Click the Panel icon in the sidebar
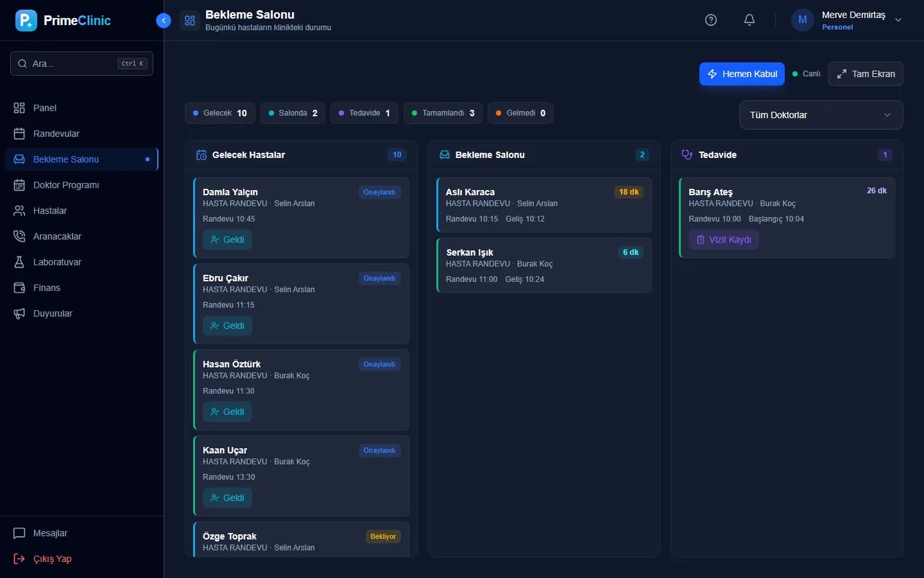Image resolution: width=924 pixels, height=578 pixels. (19, 108)
